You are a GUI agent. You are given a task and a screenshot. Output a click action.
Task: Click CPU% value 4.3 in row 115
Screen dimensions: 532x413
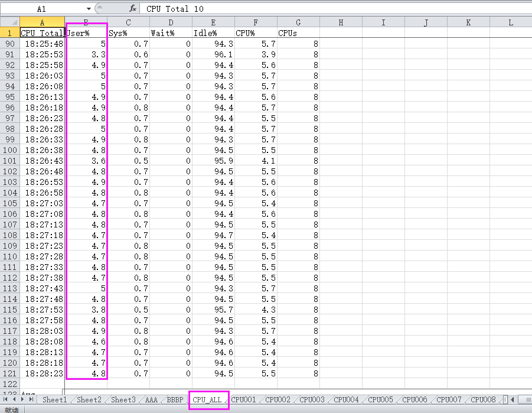click(x=256, y=310)
